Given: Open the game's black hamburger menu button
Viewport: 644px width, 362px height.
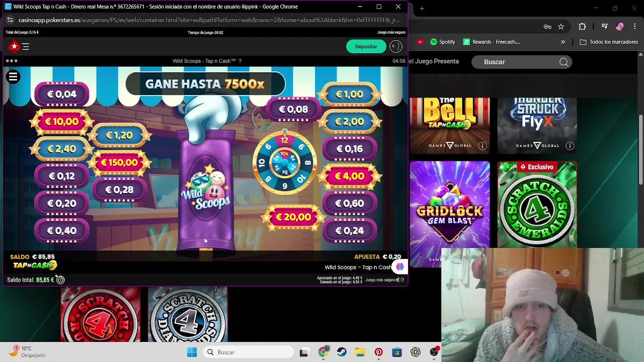Looking at the screenshot, I should [13, 76].
